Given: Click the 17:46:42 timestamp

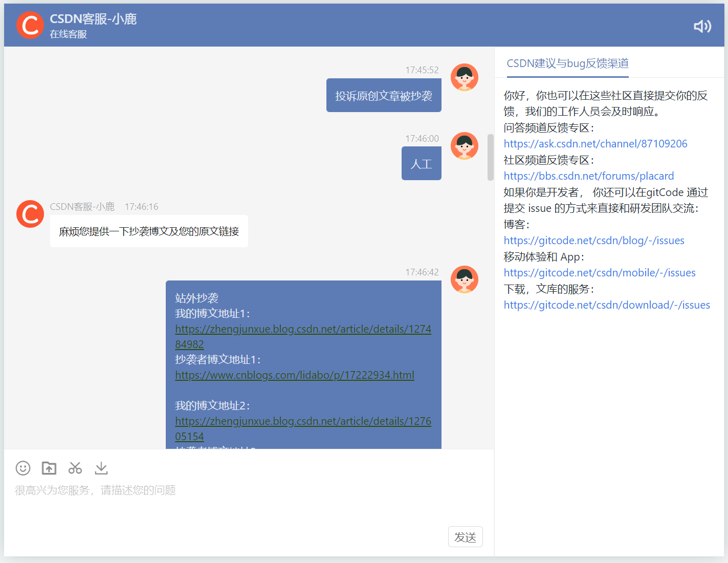Looking at the screenshot, I should 422,272.
